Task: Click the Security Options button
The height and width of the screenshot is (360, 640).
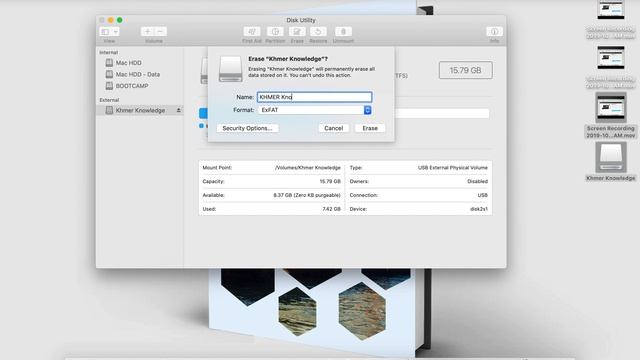Action: tap(247, 128)
